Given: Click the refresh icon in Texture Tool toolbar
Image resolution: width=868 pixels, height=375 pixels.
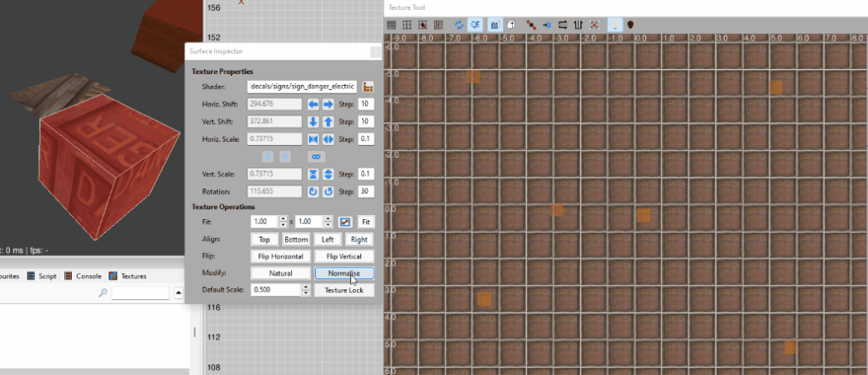Looking at the screenshot, I should pos(459,26).
